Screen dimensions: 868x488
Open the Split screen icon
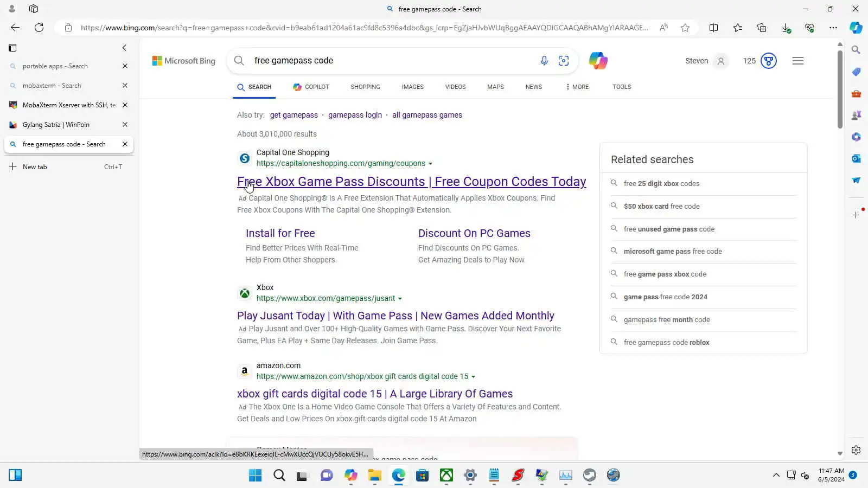[x=714, y=28]
